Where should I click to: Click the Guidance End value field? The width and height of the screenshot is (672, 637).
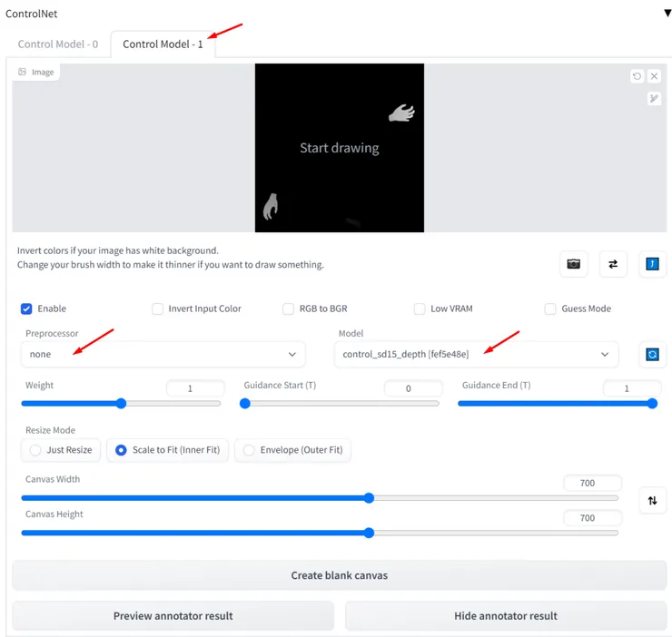(x=632, y=388)
